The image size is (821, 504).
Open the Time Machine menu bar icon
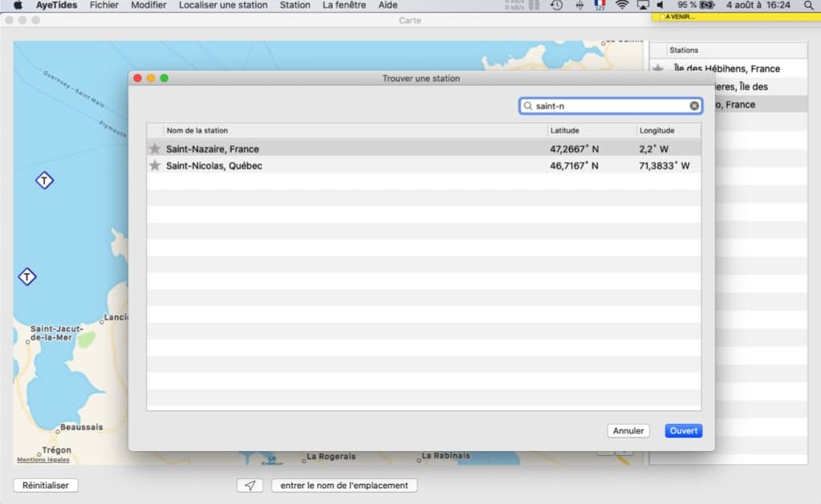click(x=557, y=6)
